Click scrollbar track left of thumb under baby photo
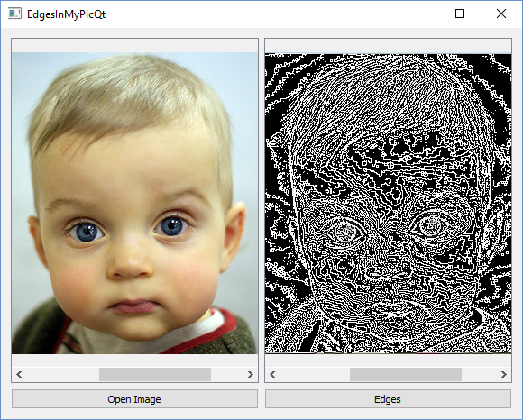The image size is (523, 420). [x=62, y=374]
